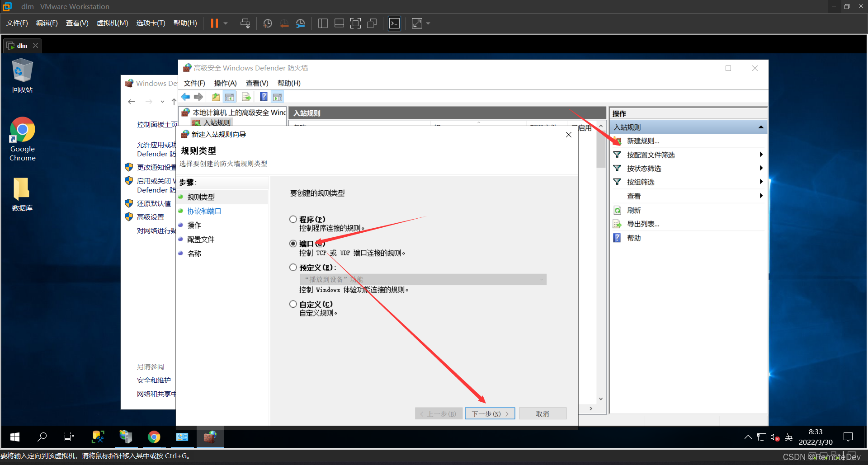
Task: Toggle the thumbnail bar icon in VMware toolbar
Action: [x=339, y=23]
